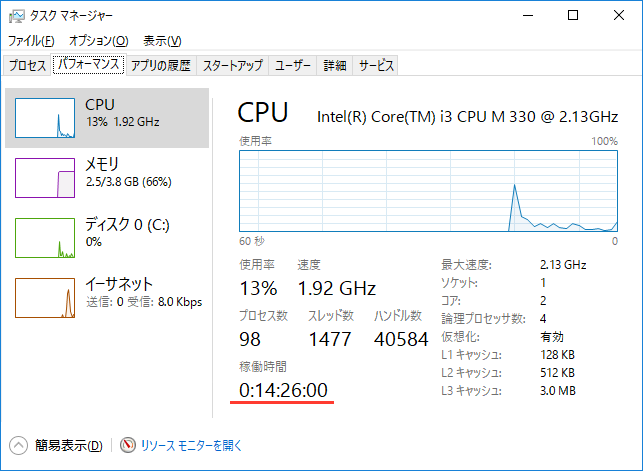Switch to the 詳細 tab
This screenshot has height=471, width=643.
[335, 65]
